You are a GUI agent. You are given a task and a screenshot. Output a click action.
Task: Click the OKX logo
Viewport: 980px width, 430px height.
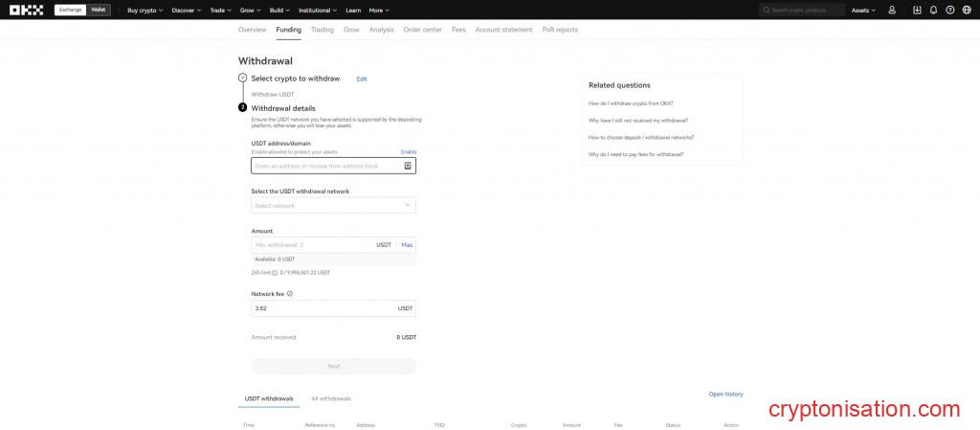point(25,10)
